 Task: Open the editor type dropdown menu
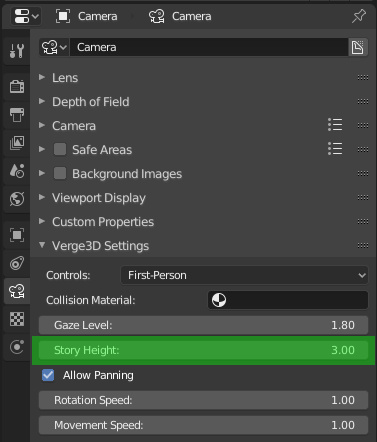click(x=26, y=16)
